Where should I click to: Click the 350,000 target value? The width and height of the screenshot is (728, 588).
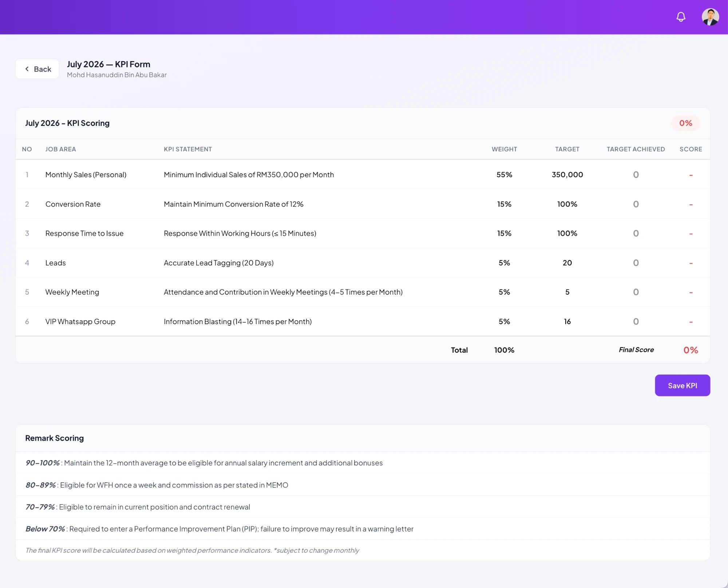coord(567,175)
